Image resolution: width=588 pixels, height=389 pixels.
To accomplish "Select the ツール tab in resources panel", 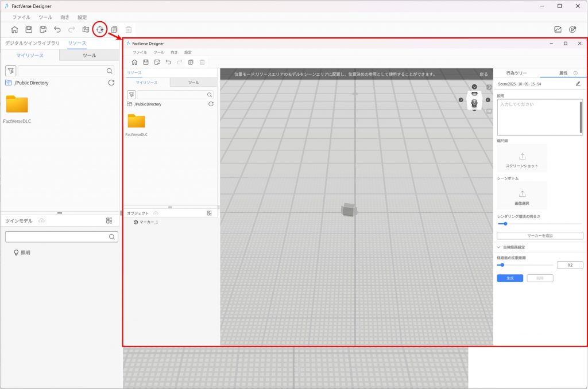I will point(89,56).
